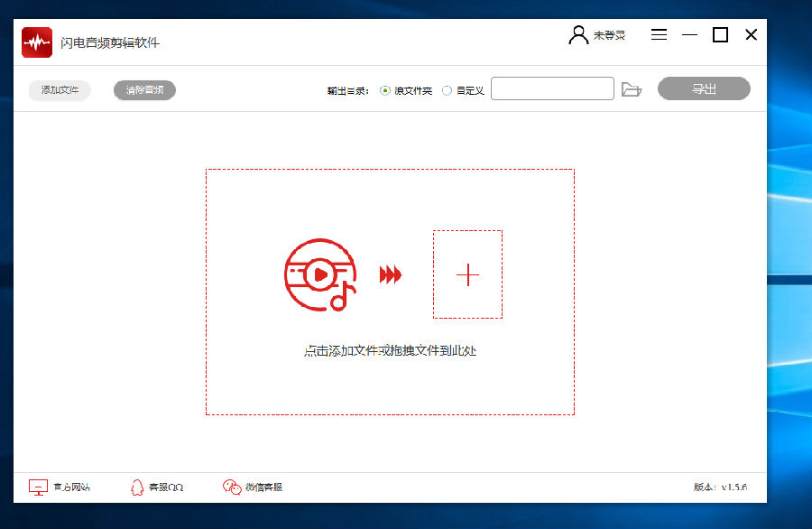The image size is (812, 529).
Task: Click the 官方网站 monitor icon in footer
Action: click(x=38, y=486)
